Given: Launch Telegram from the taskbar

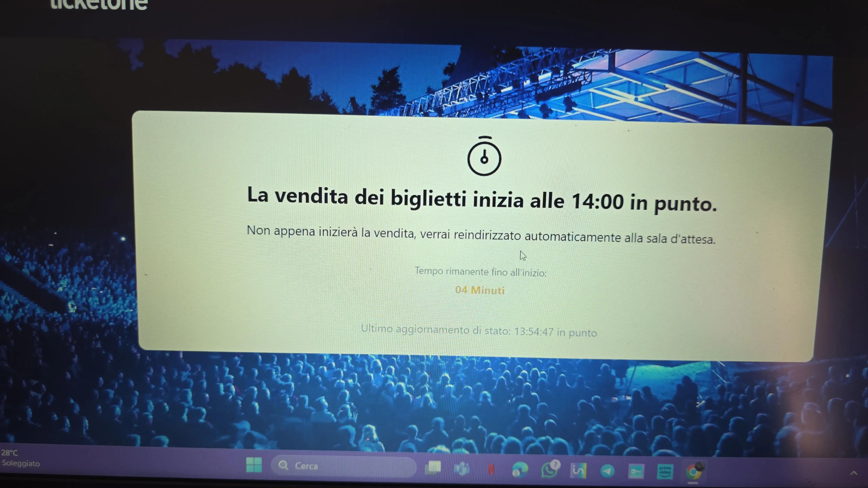Looking at the screenshot, I should click(607, 470).
